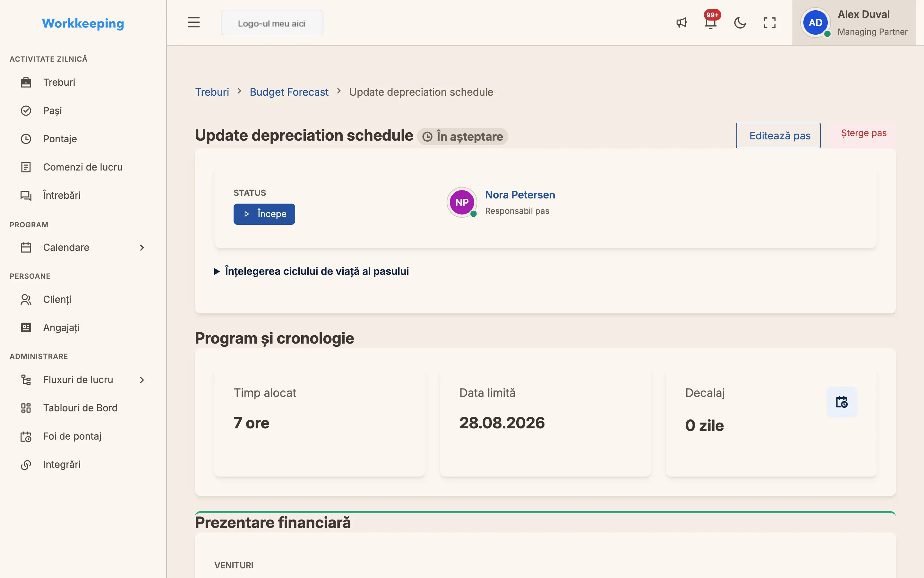Toggle dark mode moon icon
The height and width of the screenshot is (578, 924).
click(x=740, y=22)
